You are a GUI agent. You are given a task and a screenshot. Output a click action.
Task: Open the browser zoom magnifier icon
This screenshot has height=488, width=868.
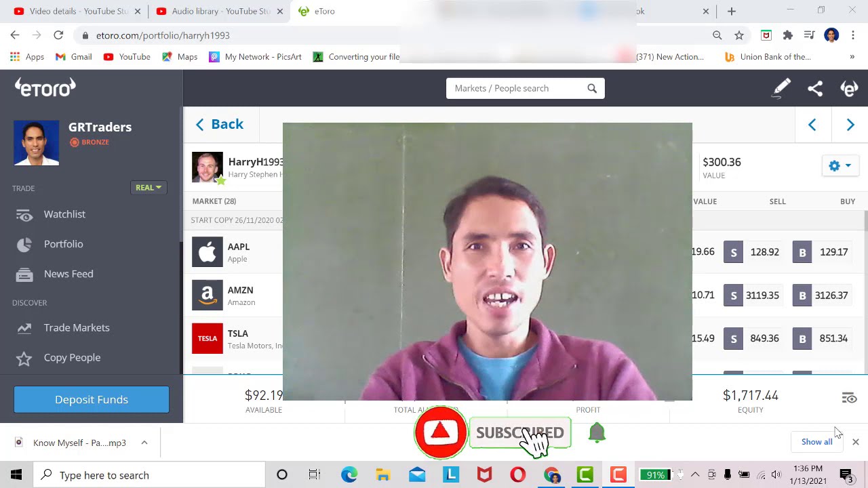[717, 35]
